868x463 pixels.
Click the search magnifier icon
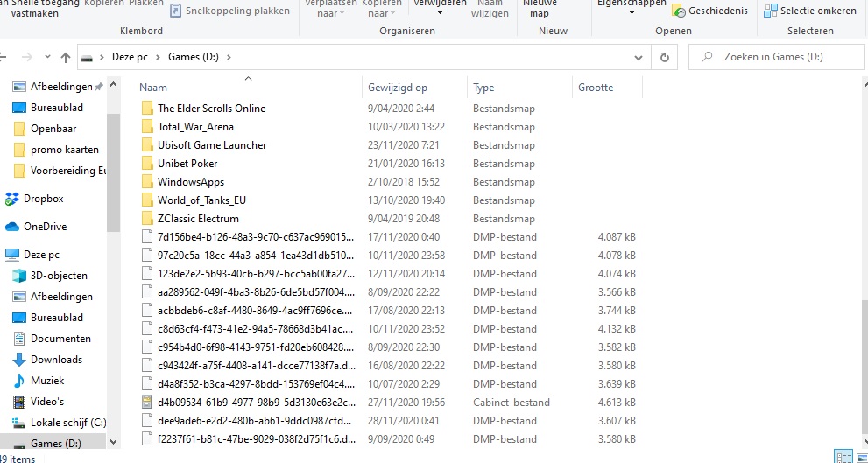pyautogui.click(x=706, y=57)
